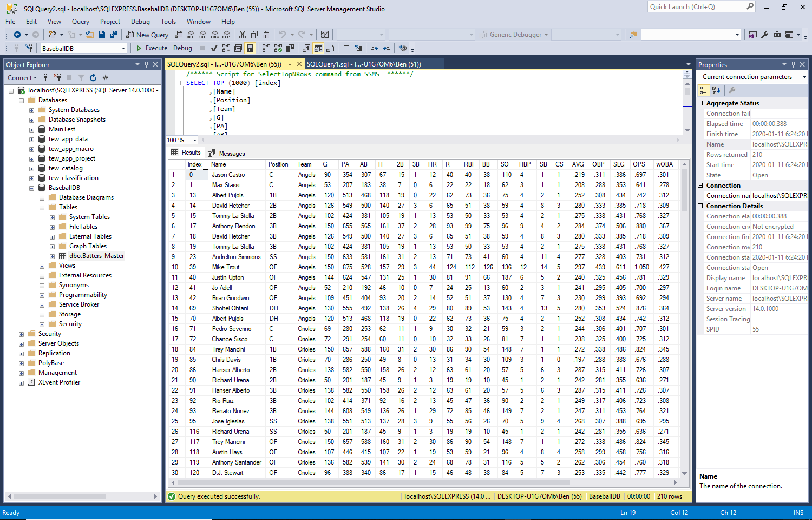This screenshot has height=520, width=812.
Task: Click the Connect button in Object Explorer
Action: [x=22, y=78]
